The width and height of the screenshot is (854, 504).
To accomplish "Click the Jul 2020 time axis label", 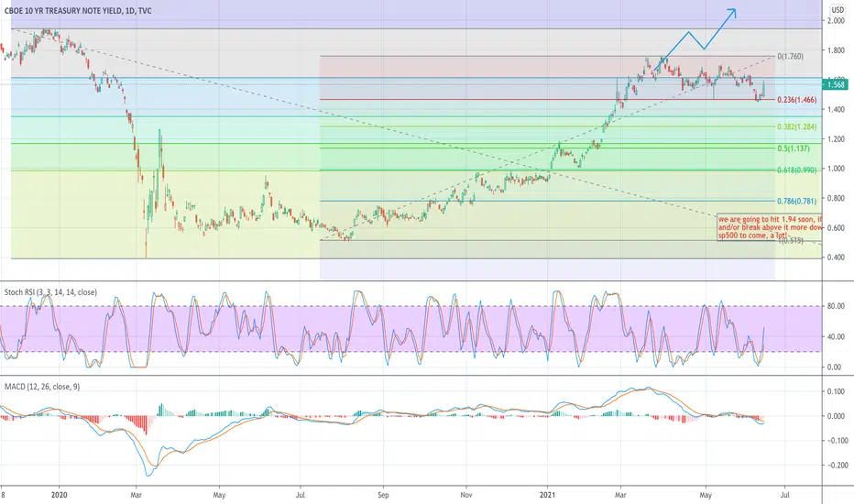I will (x=301, y=495).
